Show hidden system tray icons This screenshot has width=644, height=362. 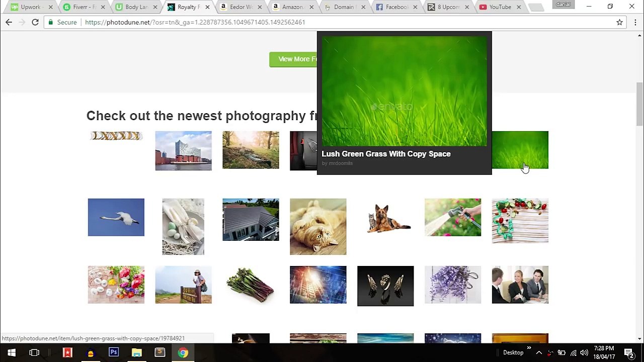coord(539,352)
